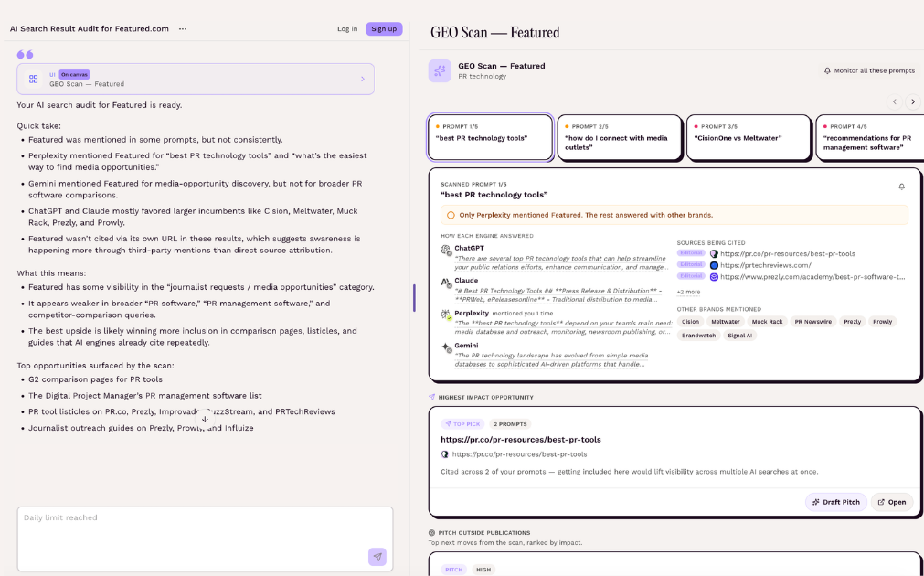Expand the +2 more sources

pos(688,292)
